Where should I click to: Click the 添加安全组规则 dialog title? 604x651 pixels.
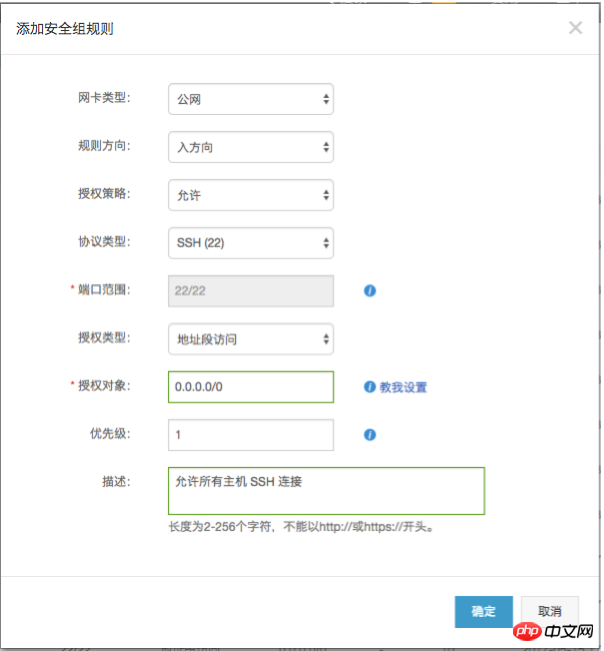65,29
